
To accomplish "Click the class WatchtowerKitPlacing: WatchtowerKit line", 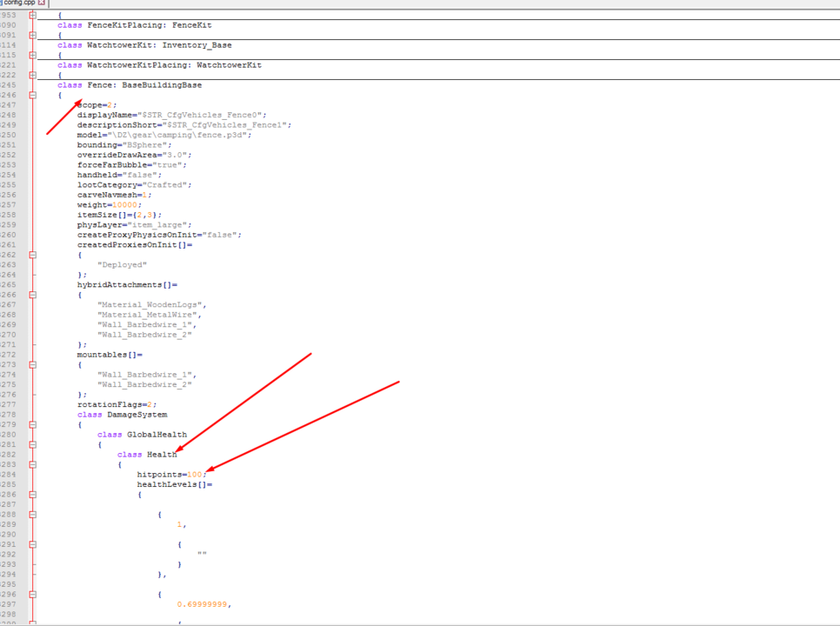I will [160, 65].
